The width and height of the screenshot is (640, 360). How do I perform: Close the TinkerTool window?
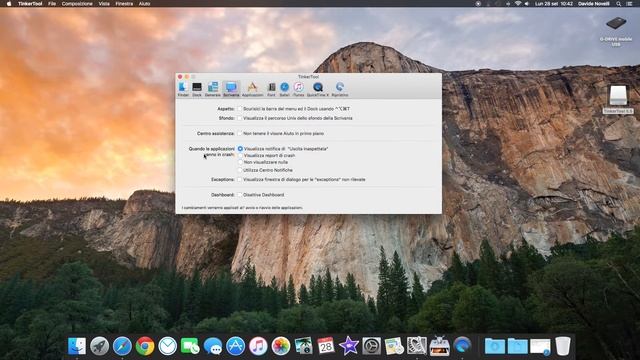[x=180, y=77]
